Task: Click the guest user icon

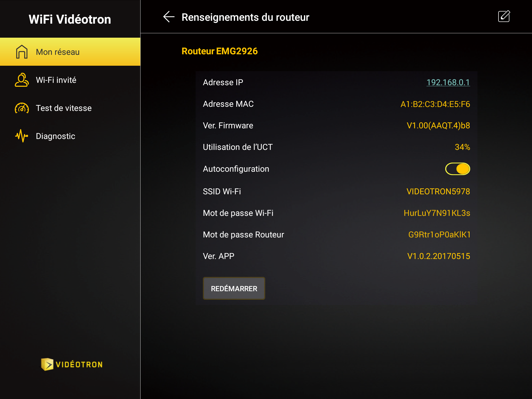Action: pos(22,80)
